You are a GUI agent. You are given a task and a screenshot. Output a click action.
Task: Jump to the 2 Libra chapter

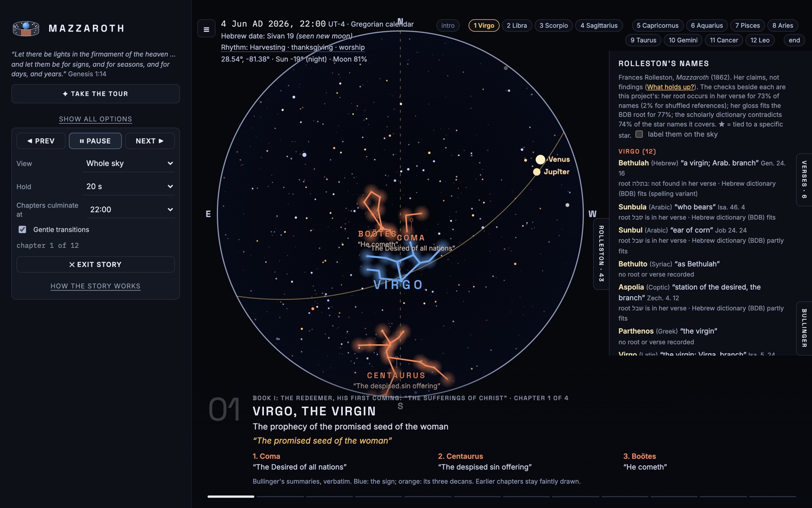[x=517, y=25]
